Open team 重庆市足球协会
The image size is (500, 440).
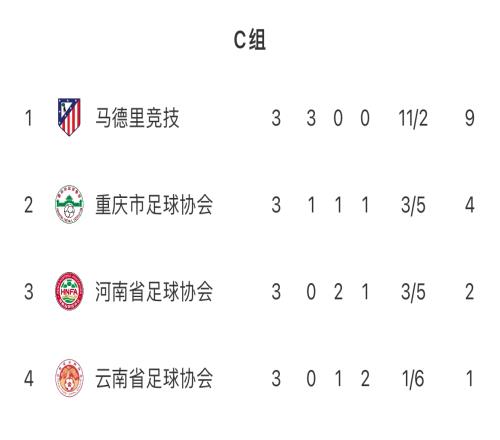click(x=154, y=205)
